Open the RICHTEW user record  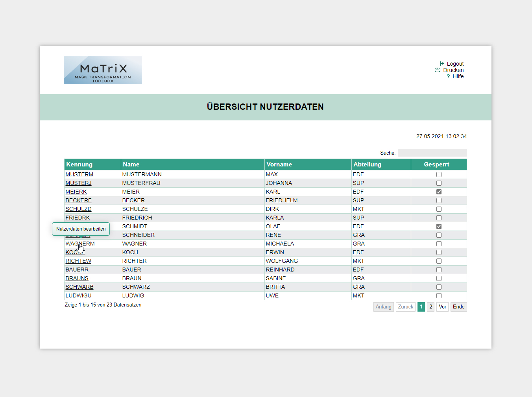(x=78, y=261)
